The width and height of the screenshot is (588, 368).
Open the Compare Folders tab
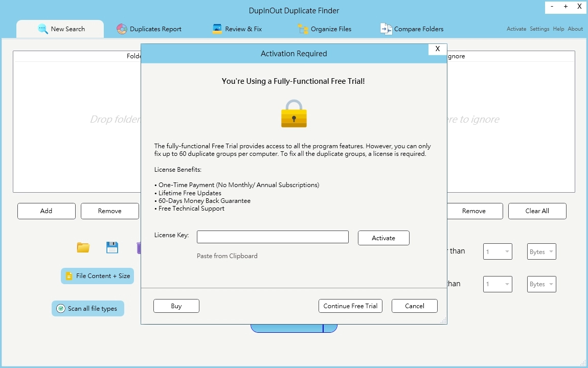(412, 29)
